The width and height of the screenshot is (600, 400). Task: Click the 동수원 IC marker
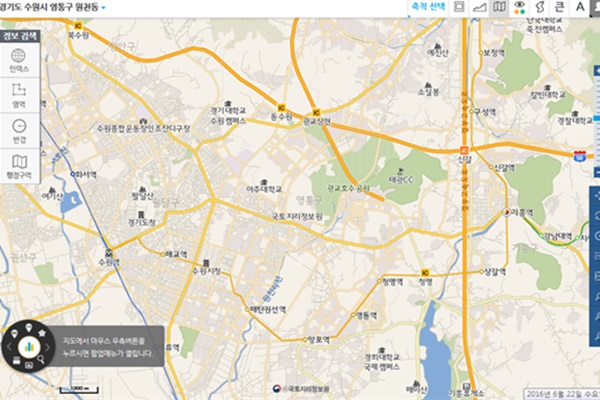click(282, 108)
